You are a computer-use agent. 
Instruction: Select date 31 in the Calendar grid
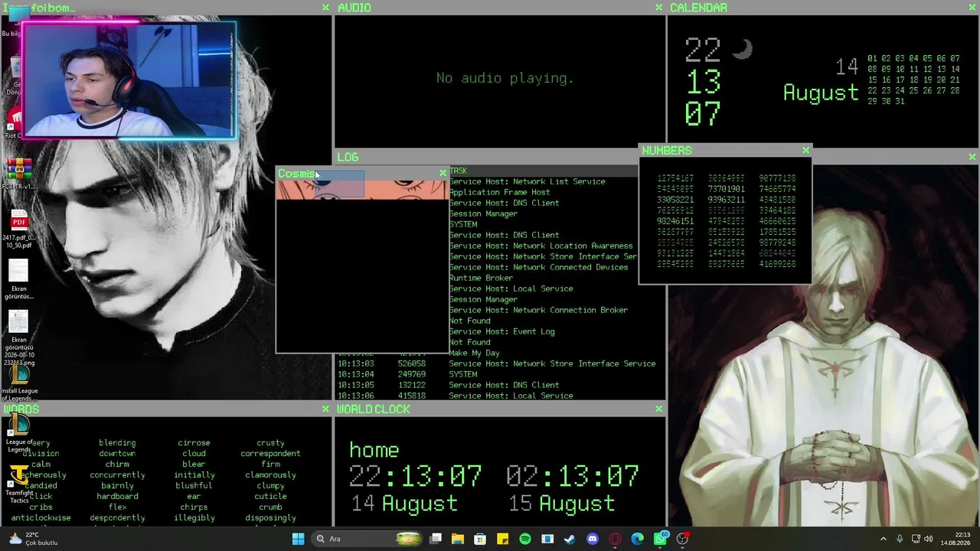900,101
